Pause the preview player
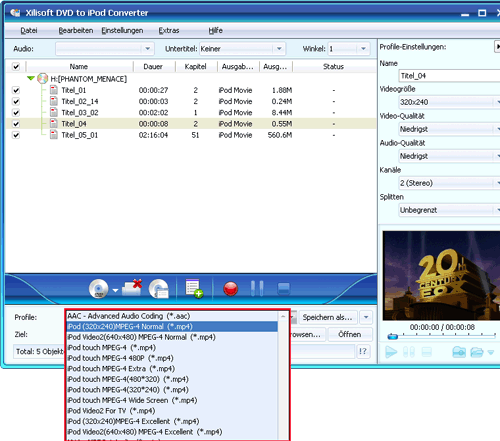Image resolution: width=500 pixels, height=441 pixels. pos(409,352)
